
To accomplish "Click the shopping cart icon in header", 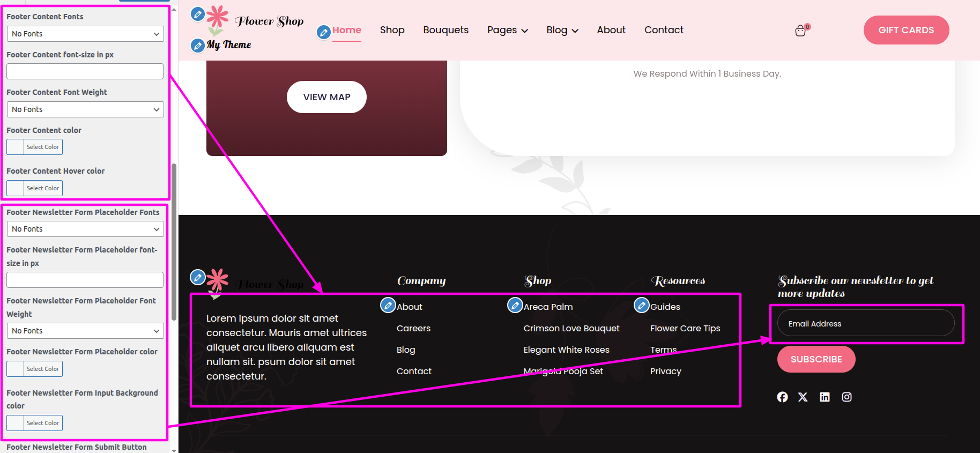I will coord(800,31).
